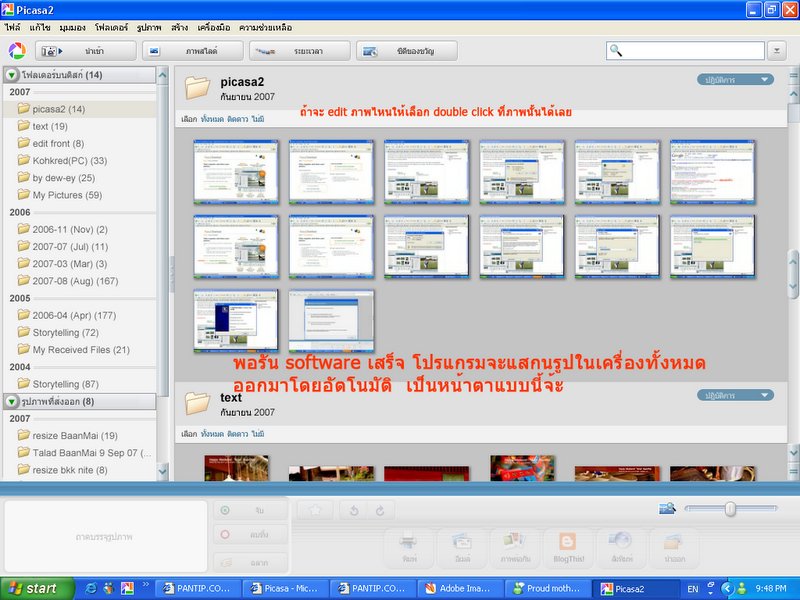Click the ซีดีของขวัญ gift CD button
The image size is (800, 600).
pyautogui.click(x=407, y=51)
